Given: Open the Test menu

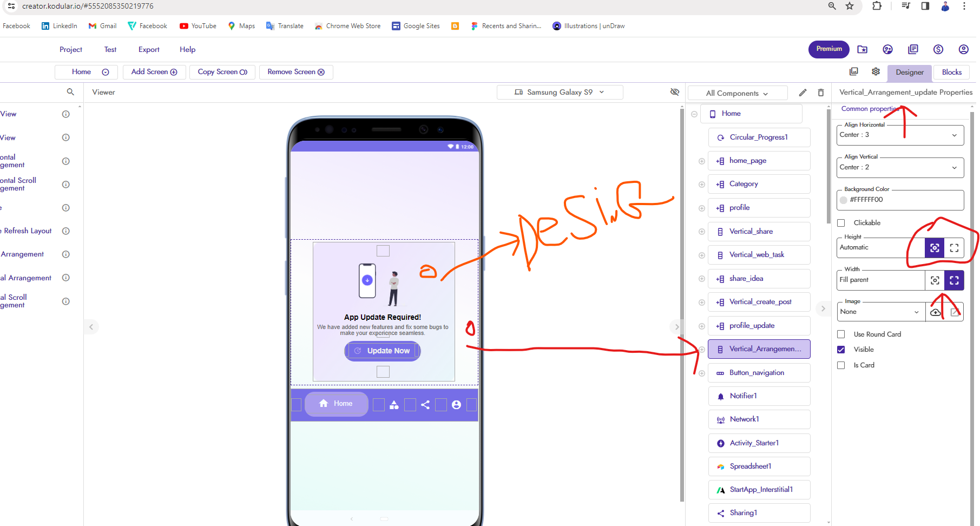Looking at the screenshot, I should (110, 49).
